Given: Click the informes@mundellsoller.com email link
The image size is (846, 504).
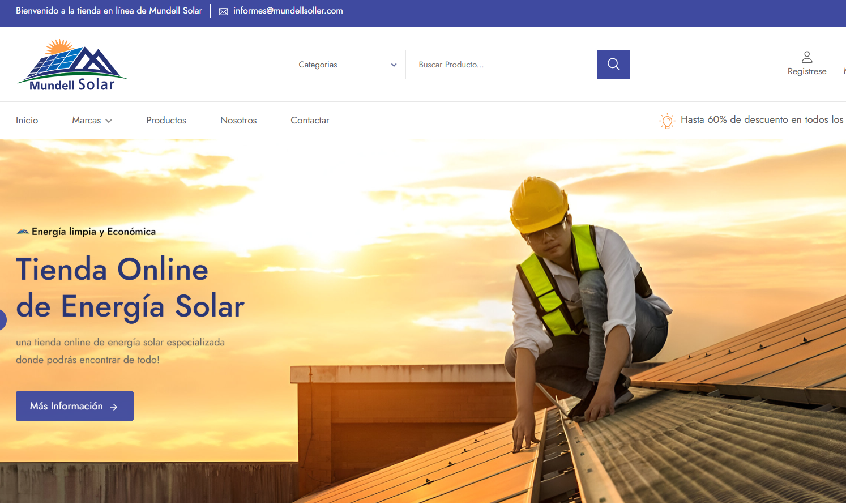Looking at the screenshot, I should (288, 11).
